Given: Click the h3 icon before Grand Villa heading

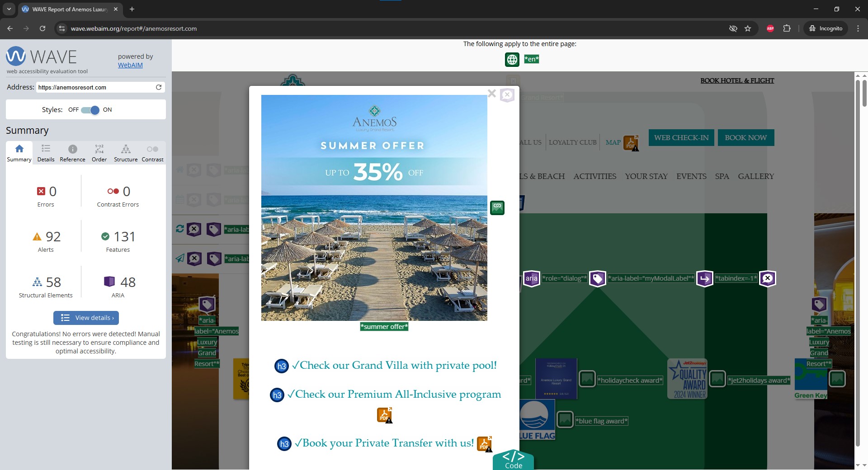Looking at the screenshot, I should 282,366.
